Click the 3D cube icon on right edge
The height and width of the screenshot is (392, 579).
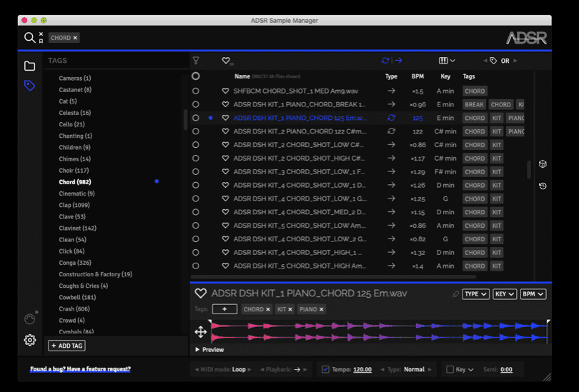543,164
